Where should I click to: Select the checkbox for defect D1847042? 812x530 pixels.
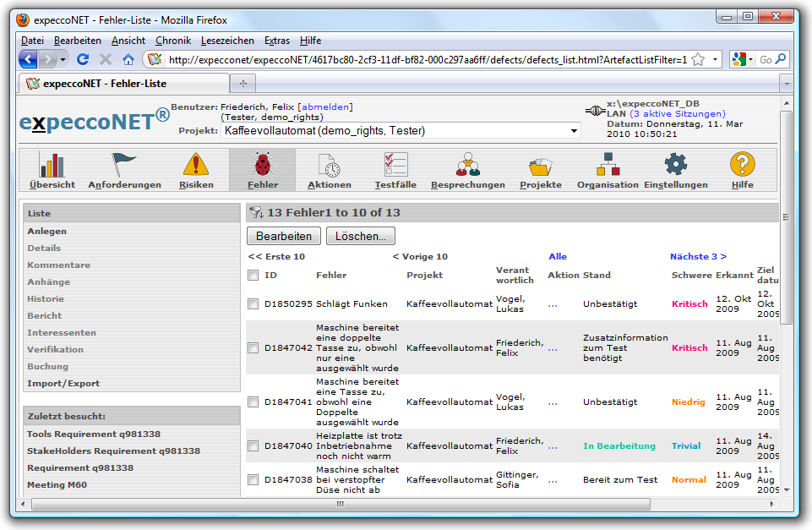253,347
